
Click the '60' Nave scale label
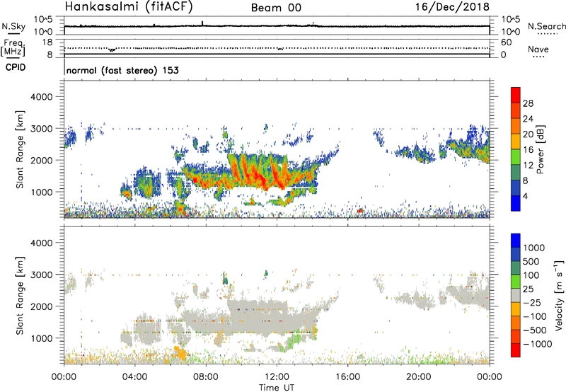pyautogui.click(x=507, y=42)
